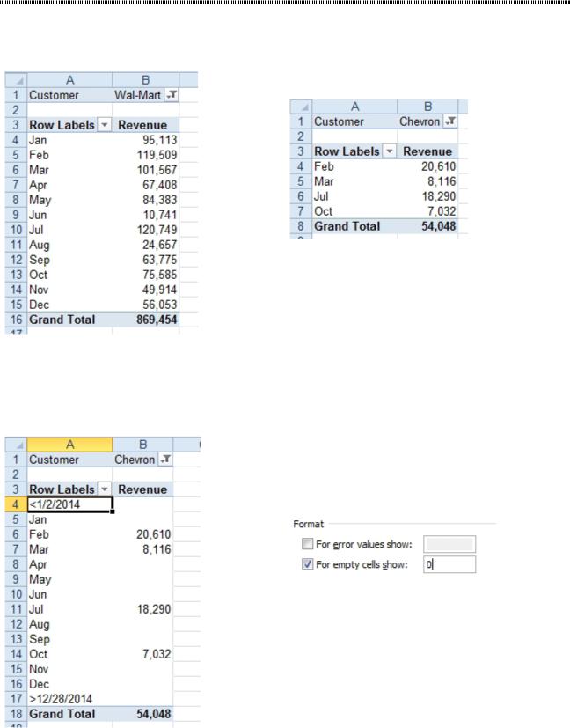The image size is (570, 728).
Task: Select 8,116 beside Mar in row 5 of the four-month Chevron table
Action: click(x=427, y=181)
